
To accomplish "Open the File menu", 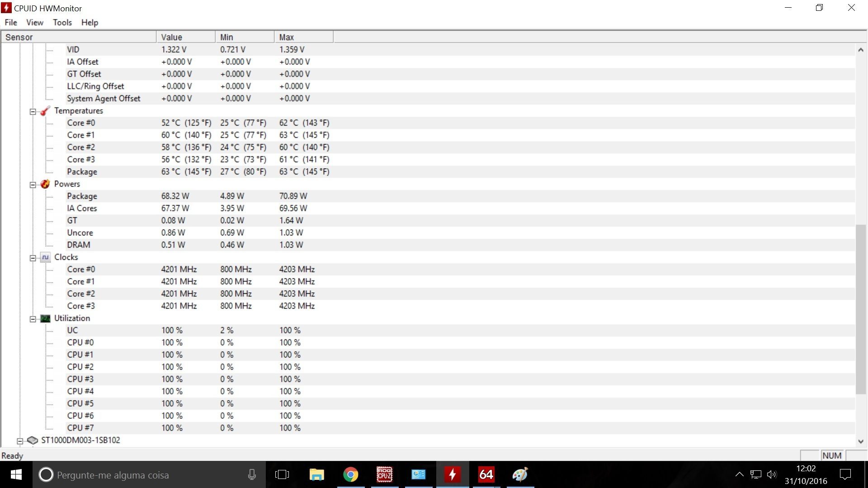I will pyautogui.click(x=11, y=23).
